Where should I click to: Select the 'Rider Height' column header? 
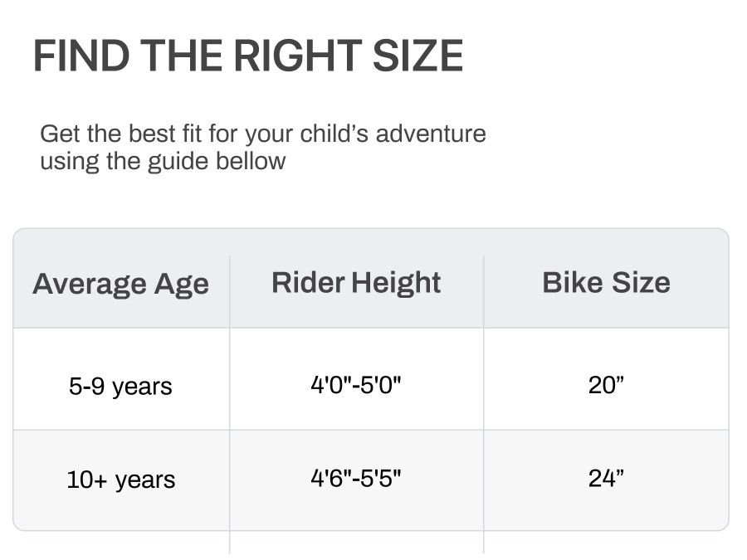pyautogui.click(x=356, y=282)
